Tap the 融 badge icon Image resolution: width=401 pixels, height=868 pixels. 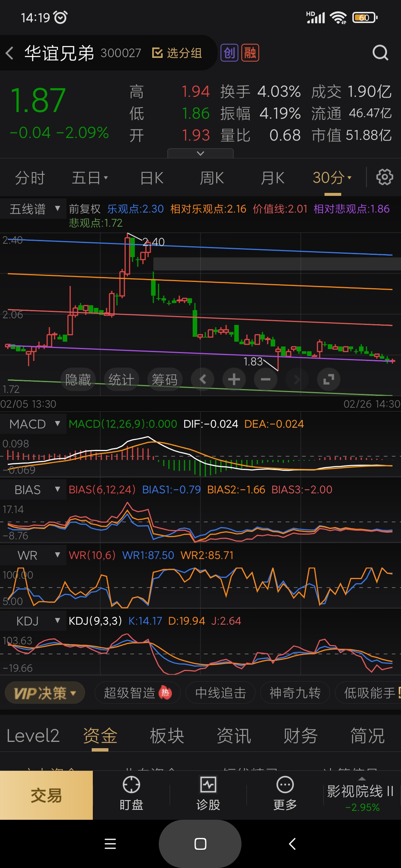coord(250,53)
